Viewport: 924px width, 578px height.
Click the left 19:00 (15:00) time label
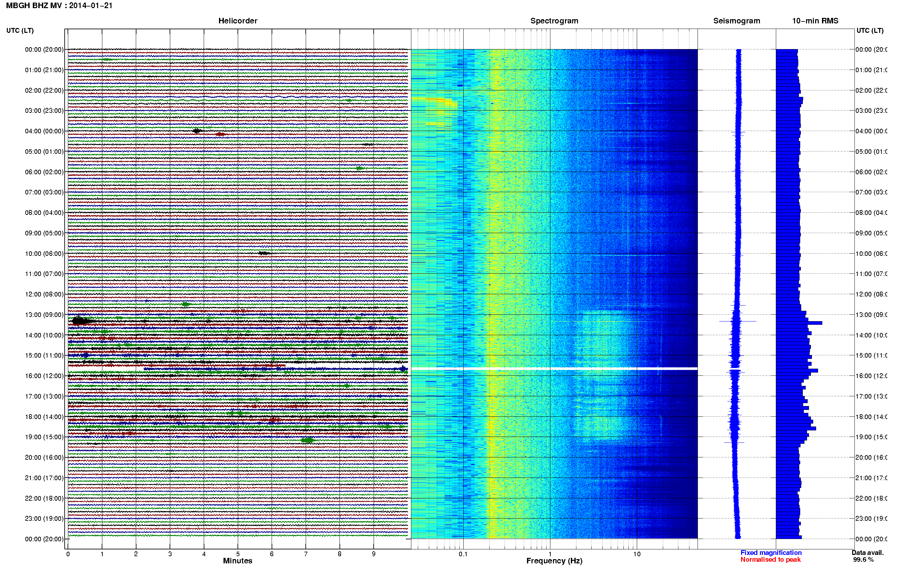(44, 437)
